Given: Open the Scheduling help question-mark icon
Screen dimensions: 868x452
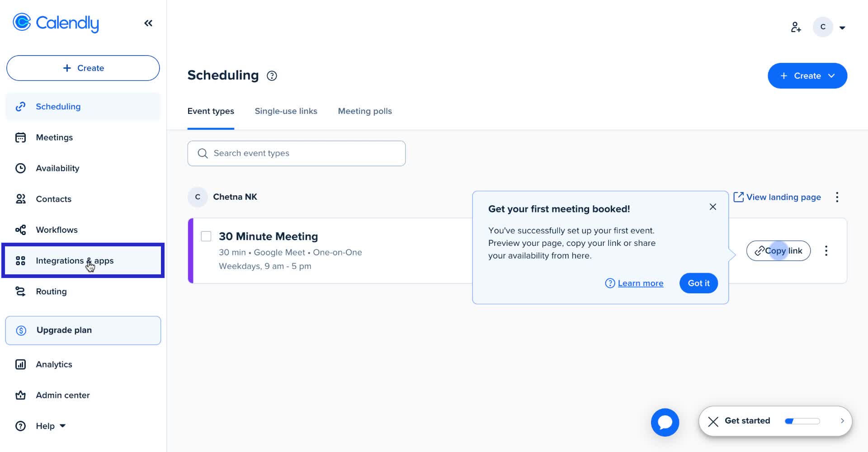Looking at the screenshot, I should point(272,76).
